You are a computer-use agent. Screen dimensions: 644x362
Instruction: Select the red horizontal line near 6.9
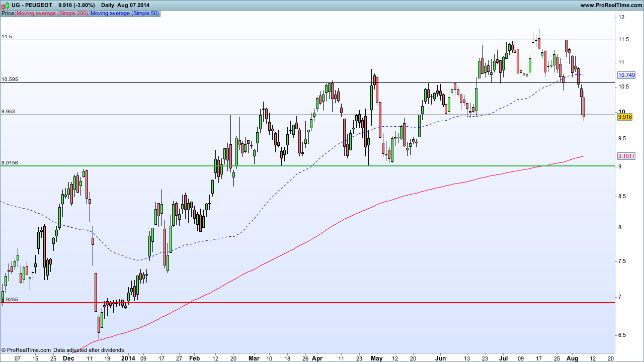pyautogui.click(x=307, y=303)
